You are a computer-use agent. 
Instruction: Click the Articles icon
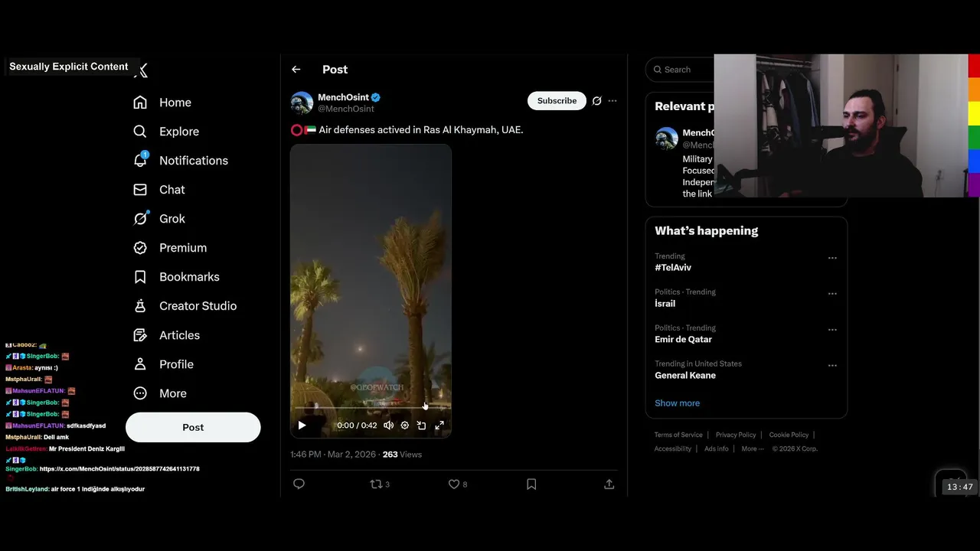point(140,335)
